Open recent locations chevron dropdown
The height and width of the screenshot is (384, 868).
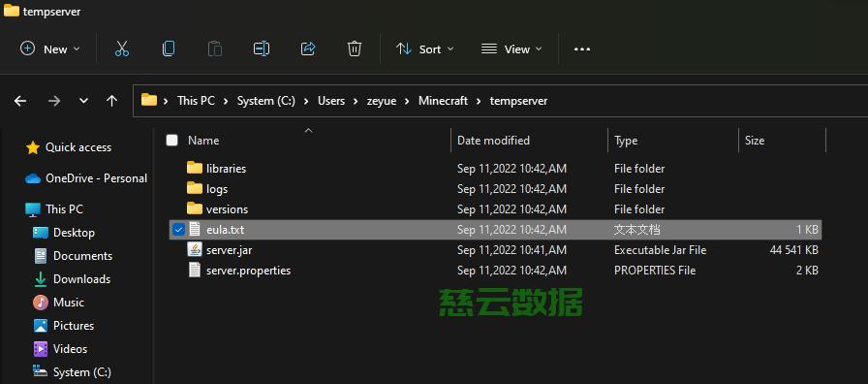pyautogui.click(x=83, y=101)
